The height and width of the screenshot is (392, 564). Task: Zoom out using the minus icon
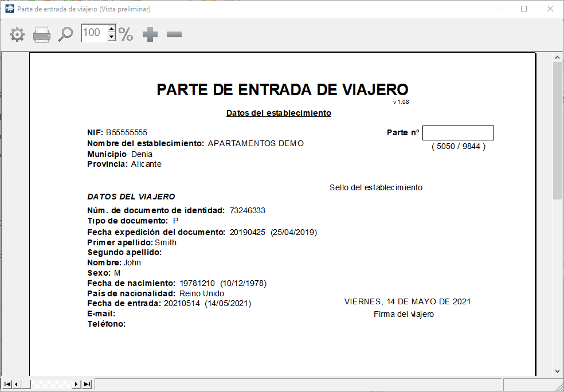point(174,34)
